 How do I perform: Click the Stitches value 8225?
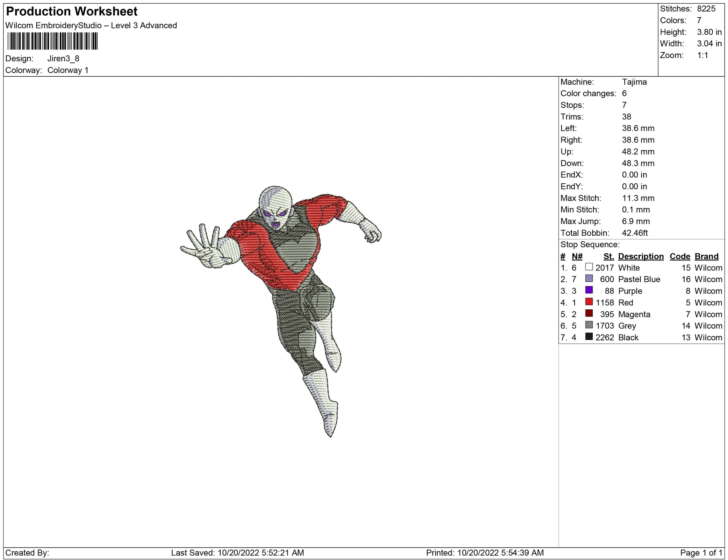[x=706, y=9]
